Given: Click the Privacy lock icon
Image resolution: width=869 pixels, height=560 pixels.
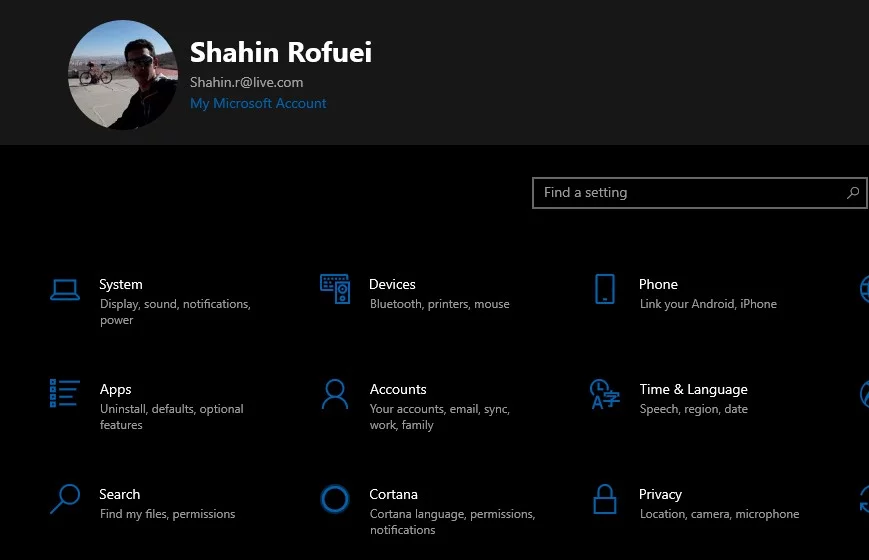Looking at the screenshot, I should point(605,498).
